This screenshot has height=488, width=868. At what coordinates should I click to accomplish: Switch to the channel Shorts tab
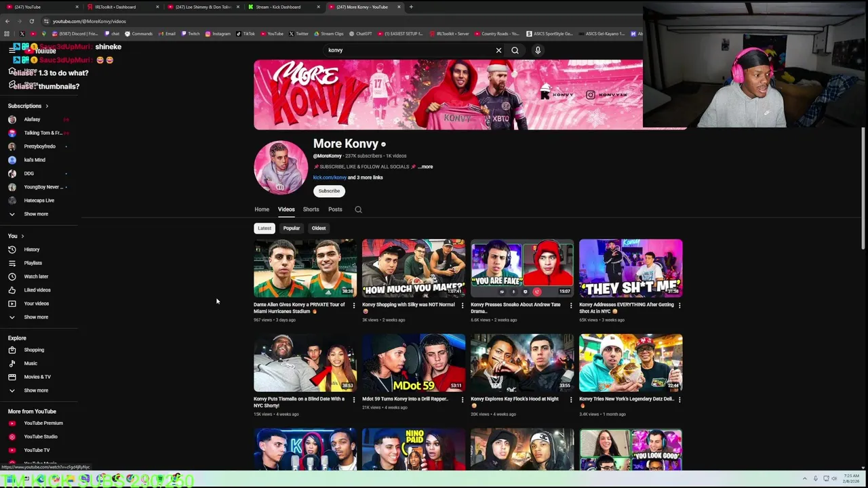coord(311,209)
